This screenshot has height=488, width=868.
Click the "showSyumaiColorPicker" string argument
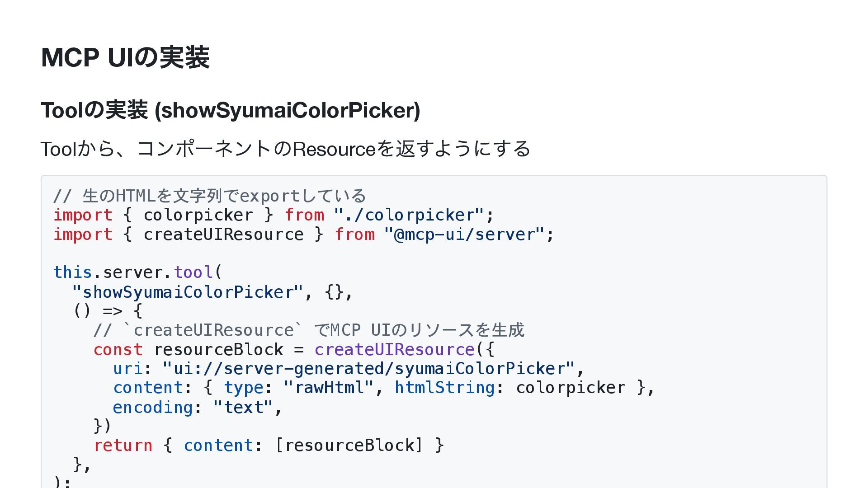tap(188, 292)
